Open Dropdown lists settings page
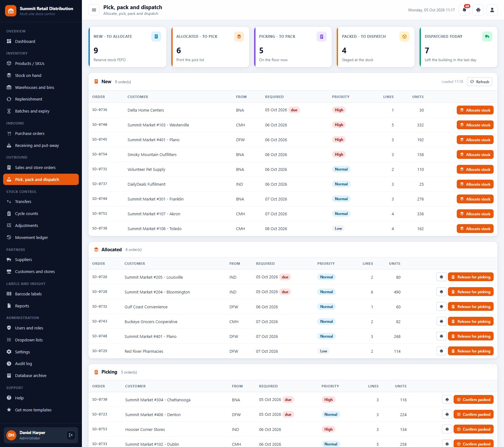 pyautogui.click(x=41, y=340)
